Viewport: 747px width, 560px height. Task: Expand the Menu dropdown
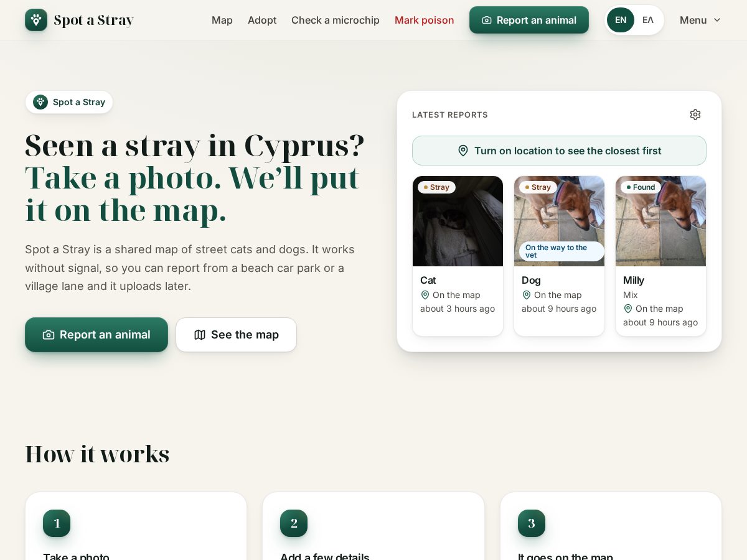tap(700, 20)
